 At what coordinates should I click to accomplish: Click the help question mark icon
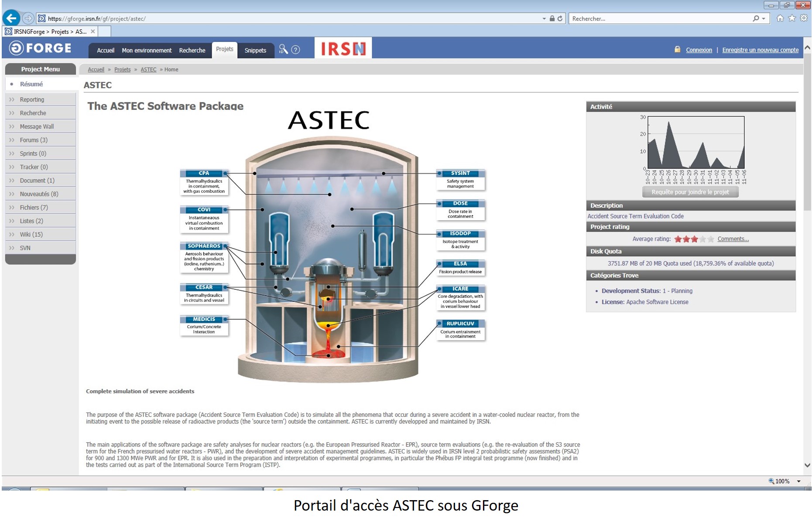[295, 50]
